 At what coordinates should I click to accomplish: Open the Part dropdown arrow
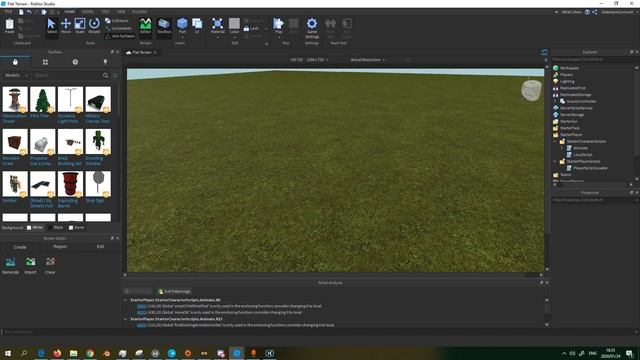[x=182, y=37]
